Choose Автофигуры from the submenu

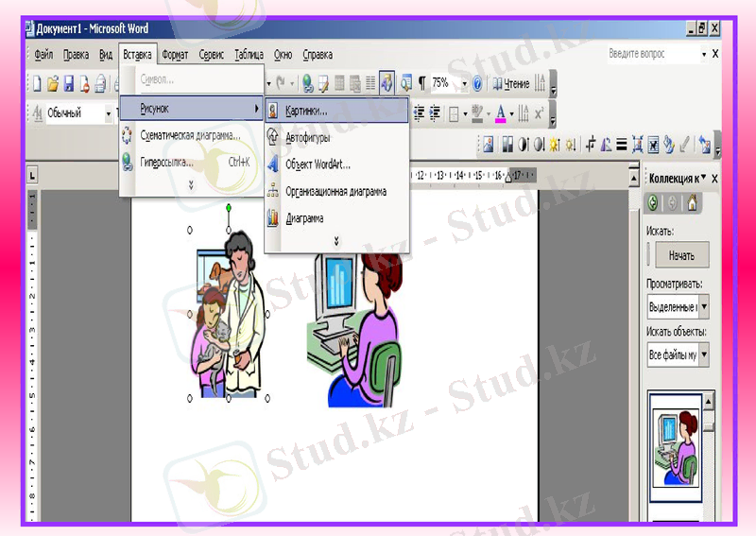[336, 137]
